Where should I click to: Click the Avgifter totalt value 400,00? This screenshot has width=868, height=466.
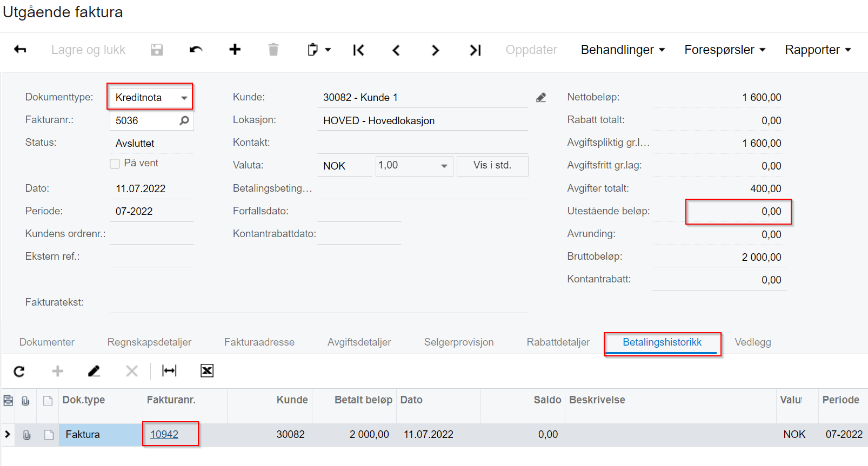click(766, 188)
